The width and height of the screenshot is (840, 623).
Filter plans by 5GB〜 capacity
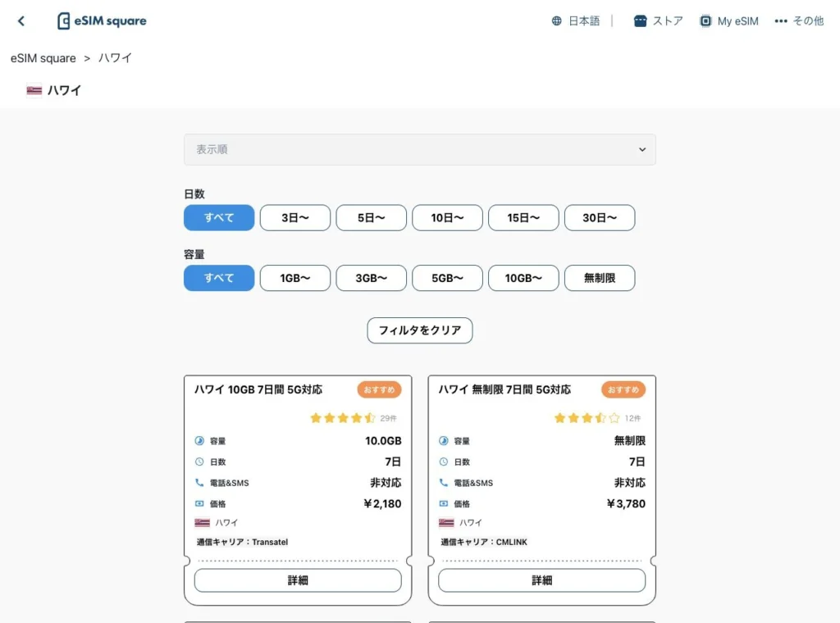click(447, 279)
